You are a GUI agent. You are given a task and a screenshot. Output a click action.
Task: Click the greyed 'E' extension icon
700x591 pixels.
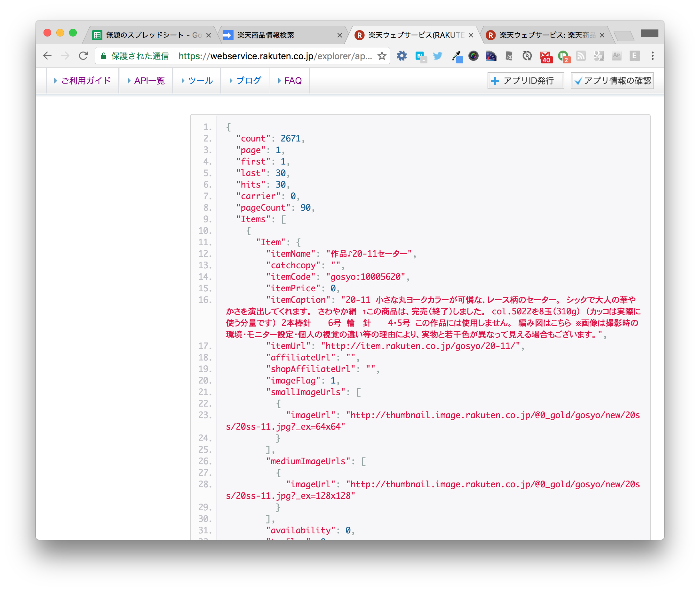(x=634, y=56)
